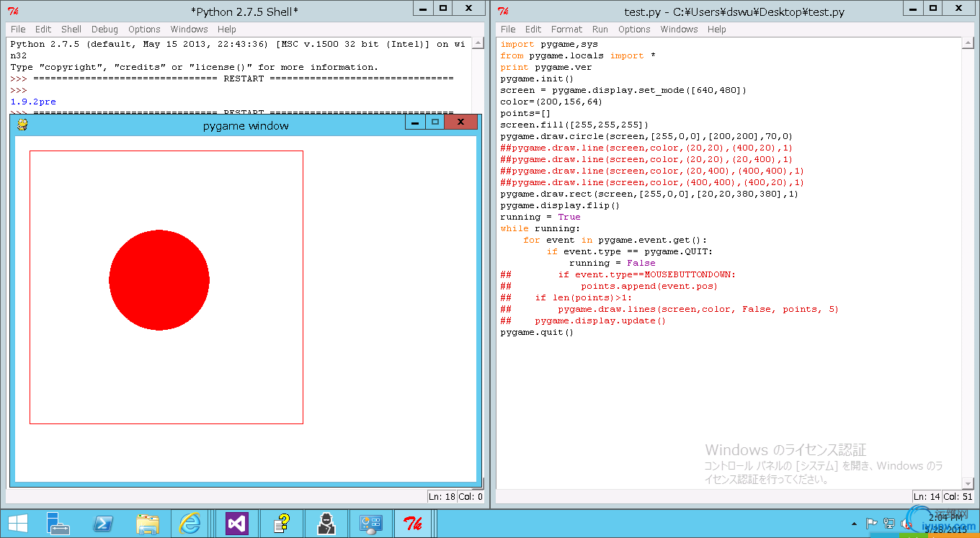Image resolution: width=980 pixels, height=538 pixels.
Task: Click the Python Shell scrollbar up arrow
Action: [478, 44]
